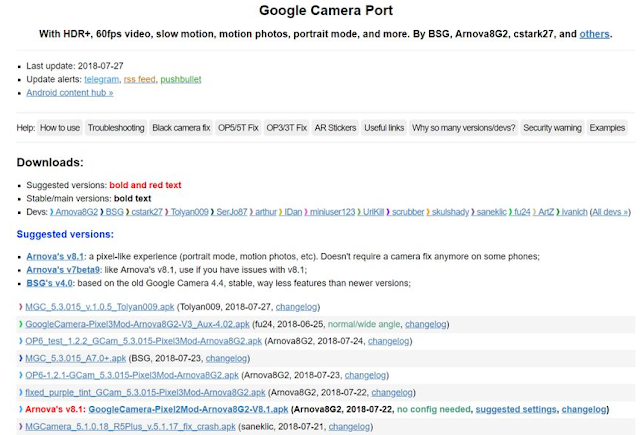Jump to BSG's v4.0 suggested version

coord(49,283)
